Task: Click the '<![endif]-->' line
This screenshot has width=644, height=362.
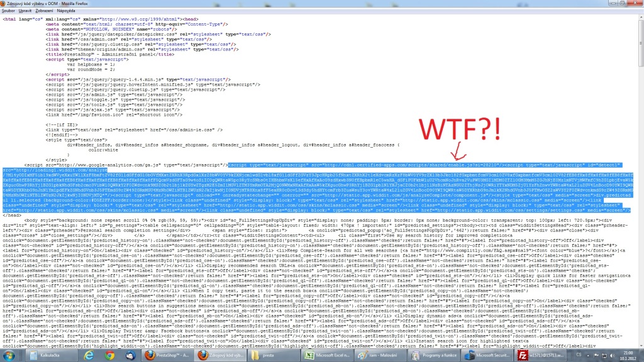Action: [62, 134]
